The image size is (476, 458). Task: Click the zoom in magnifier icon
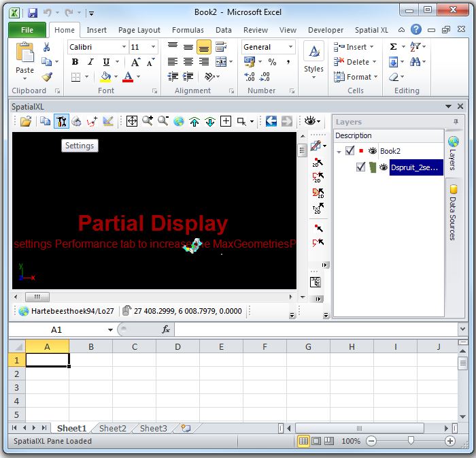click(148, 121)
